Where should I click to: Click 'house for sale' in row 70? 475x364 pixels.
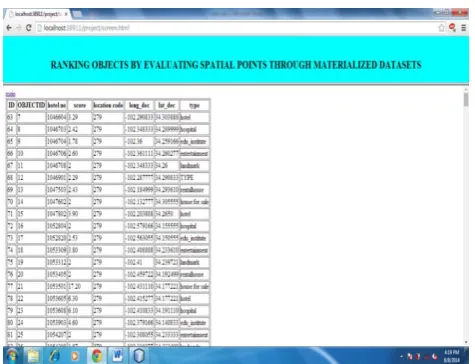194,202
